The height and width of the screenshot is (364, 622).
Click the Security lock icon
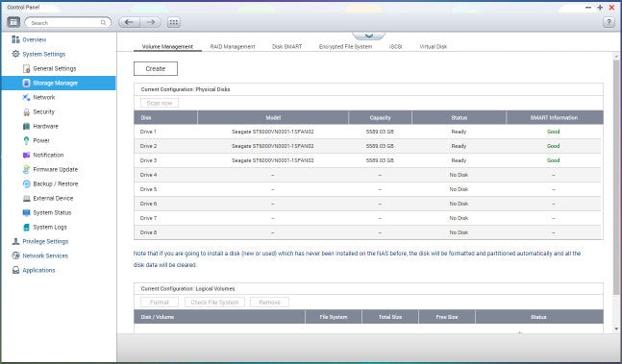click(x=27, y=111)
